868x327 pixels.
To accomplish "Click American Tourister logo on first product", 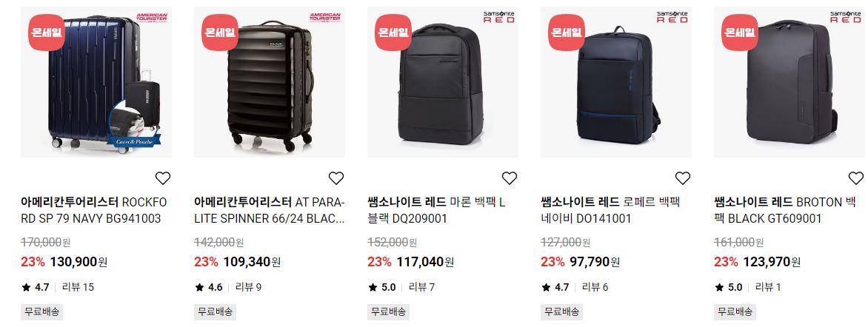I will 152,18.
